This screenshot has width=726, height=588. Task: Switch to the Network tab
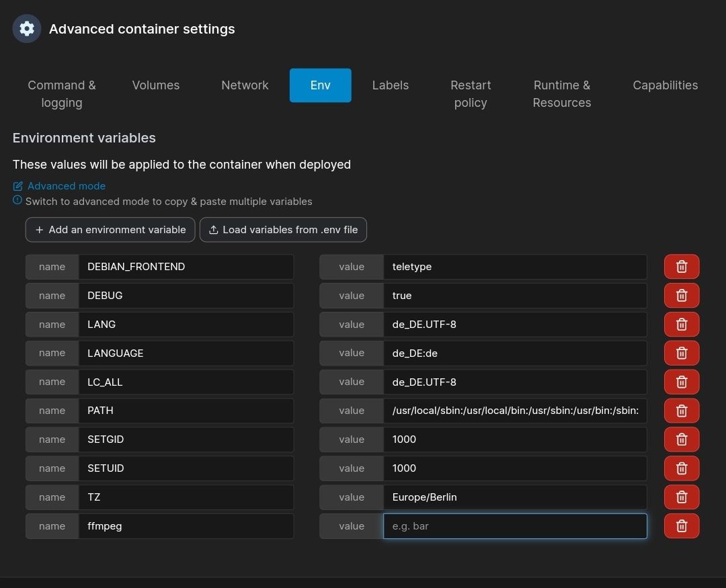245,85
